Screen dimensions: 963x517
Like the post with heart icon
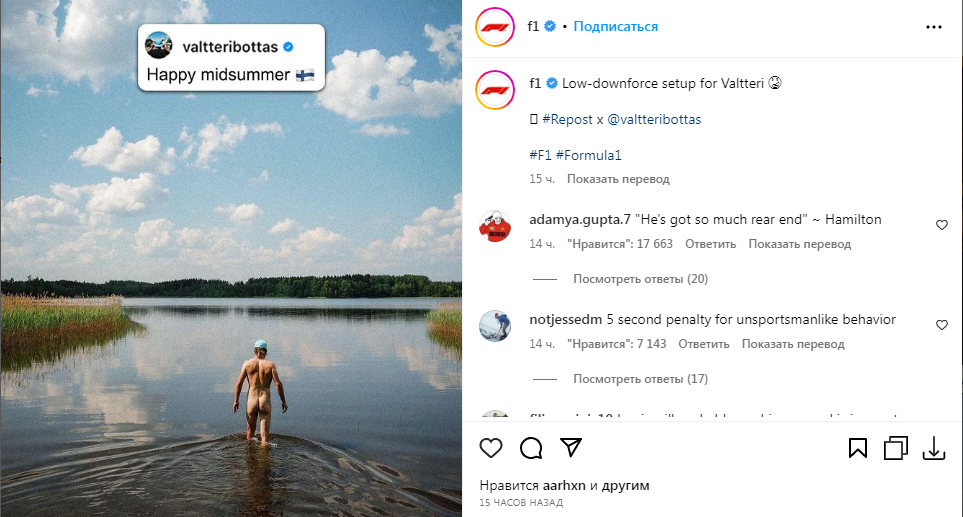[x=491, y=448]
